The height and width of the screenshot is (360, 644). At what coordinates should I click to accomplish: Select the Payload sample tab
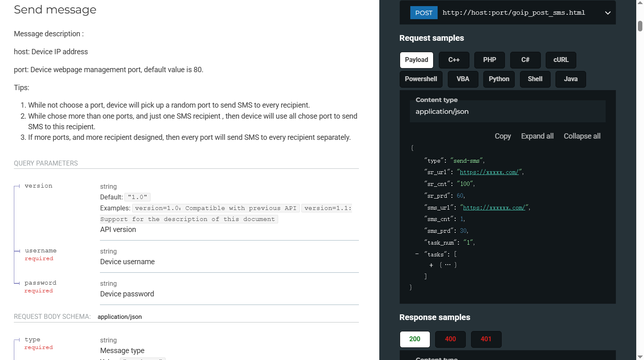(x=416, y=60)
